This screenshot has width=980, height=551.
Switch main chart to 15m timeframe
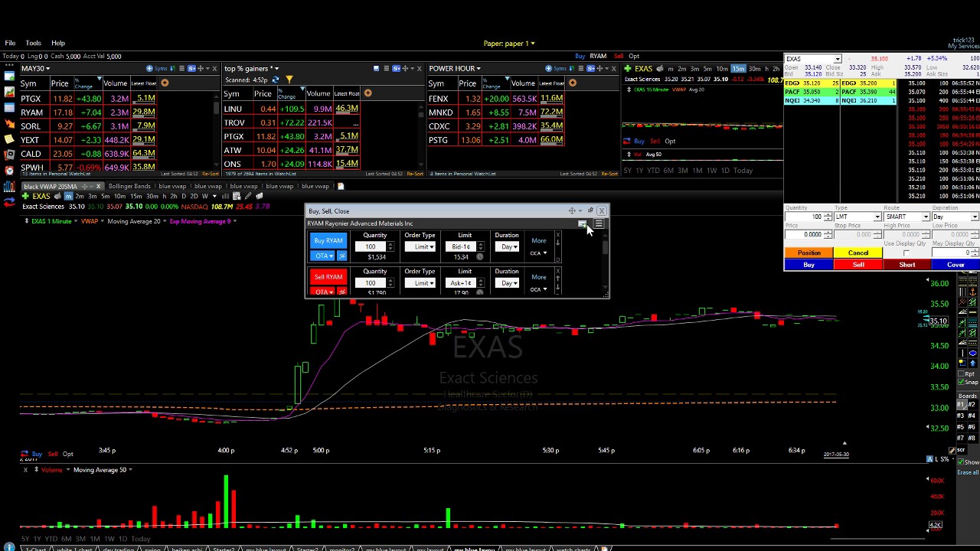[136, 197]
